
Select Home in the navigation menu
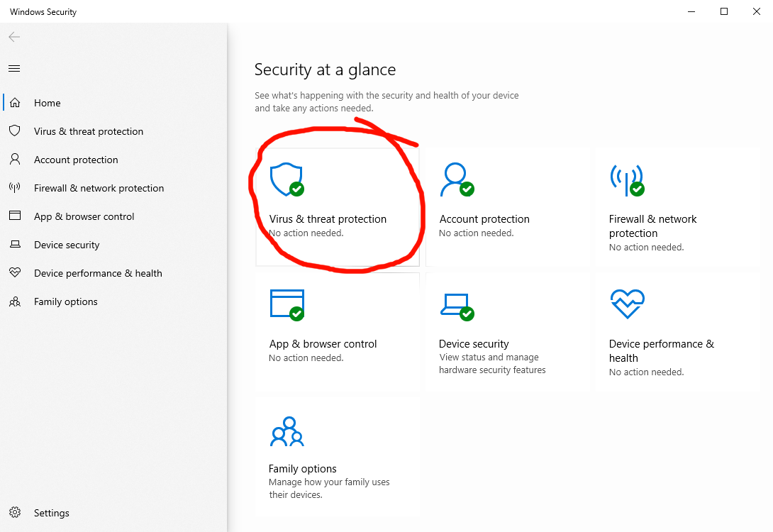click(48, 103)
